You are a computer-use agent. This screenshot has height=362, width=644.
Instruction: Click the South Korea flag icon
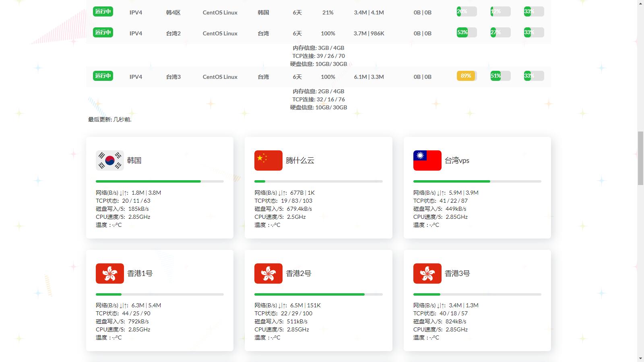click(109, 160)
